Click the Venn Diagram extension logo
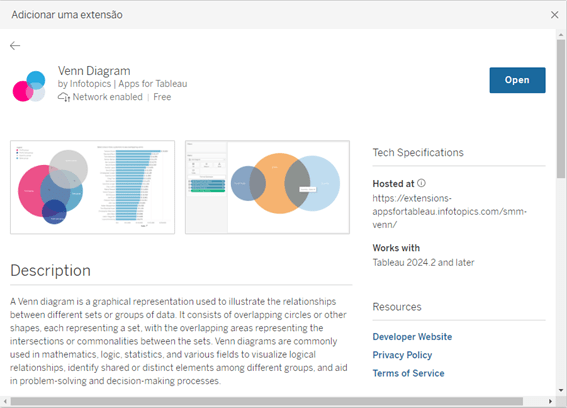 point(29,86)
